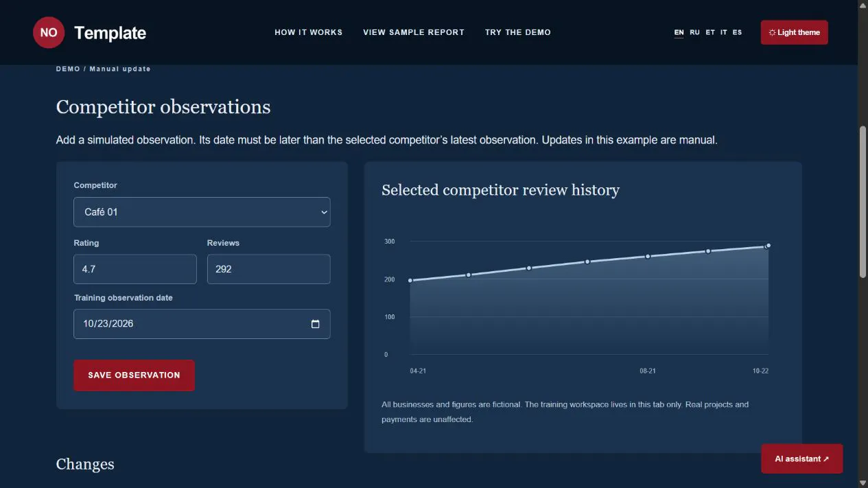Click the Changes section heading
Screen dimensions: 868x488
85,465
